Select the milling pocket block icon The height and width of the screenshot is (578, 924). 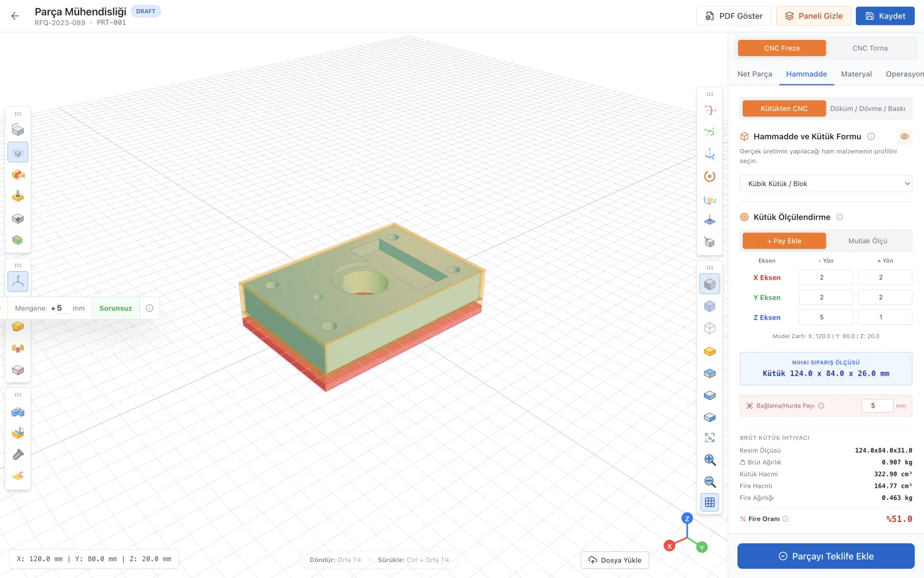click(18, 433)
